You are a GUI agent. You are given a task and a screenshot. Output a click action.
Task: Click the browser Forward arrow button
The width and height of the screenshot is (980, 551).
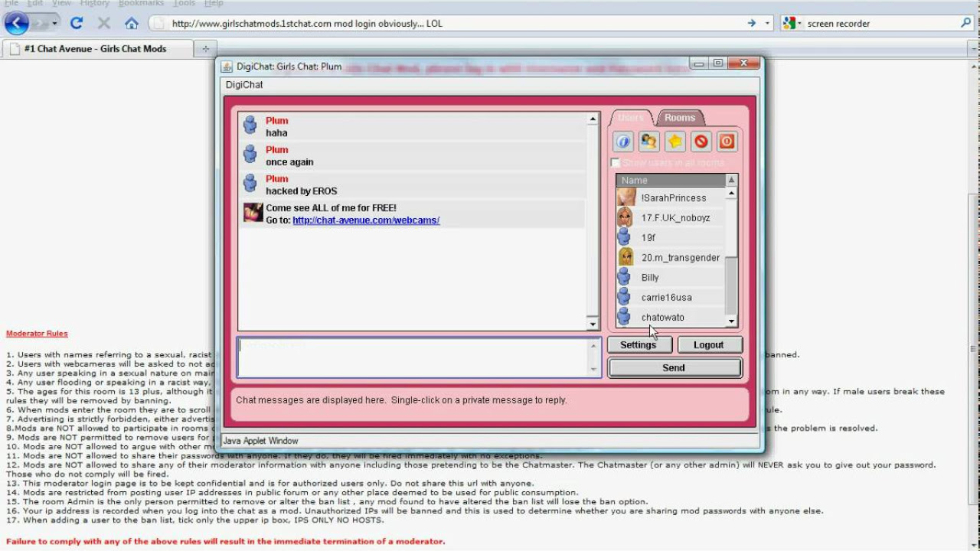click(x=40, y=24)
